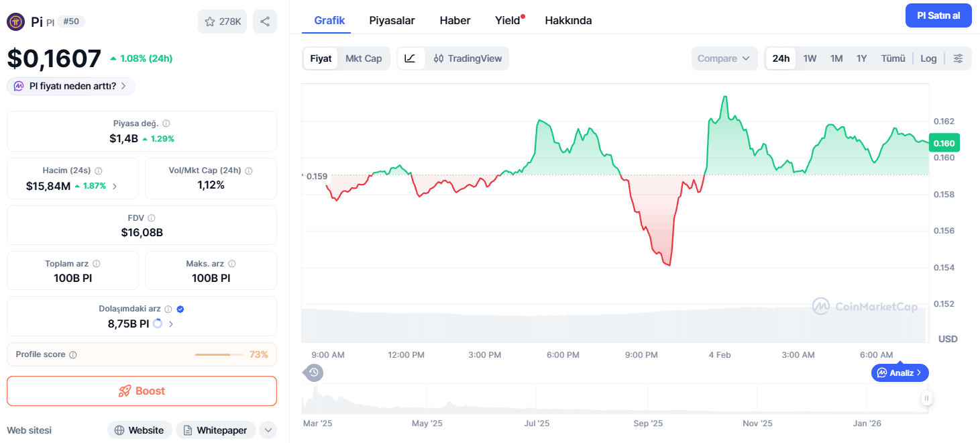Screen dimensions: 980x443
Task: Click the Profile score progress bar
Action: (219, 354)
